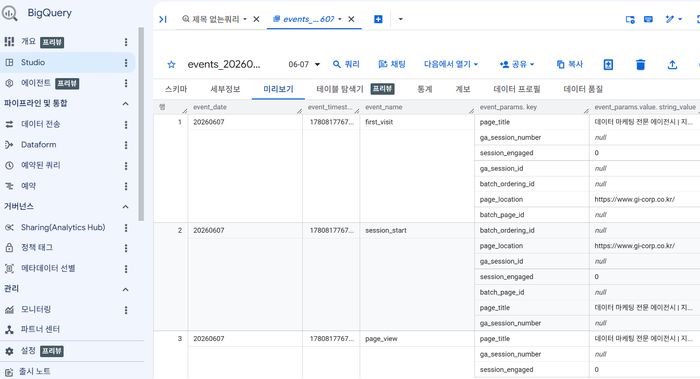Viewport: 700px width, 379px height.
Task: Toggle the explorer panel collapse icon
Action: pyautogui.click(x=163, y=19)
